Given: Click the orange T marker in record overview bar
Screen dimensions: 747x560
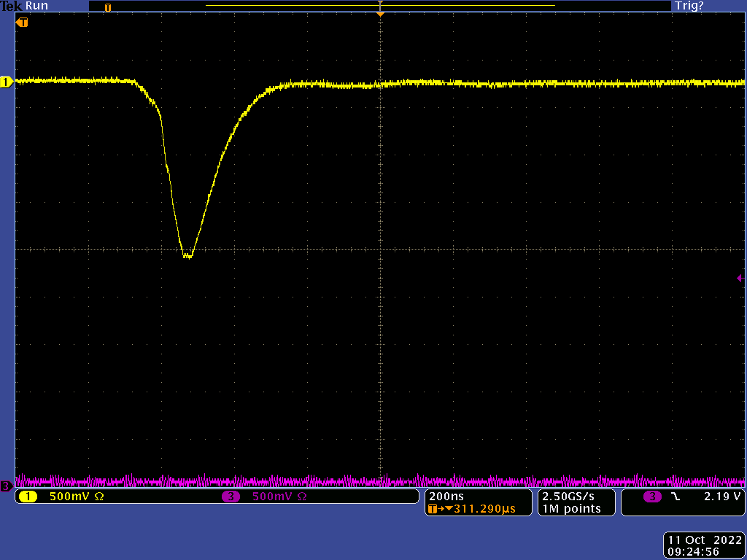Looking at the screenshot, I should [108, 7].
